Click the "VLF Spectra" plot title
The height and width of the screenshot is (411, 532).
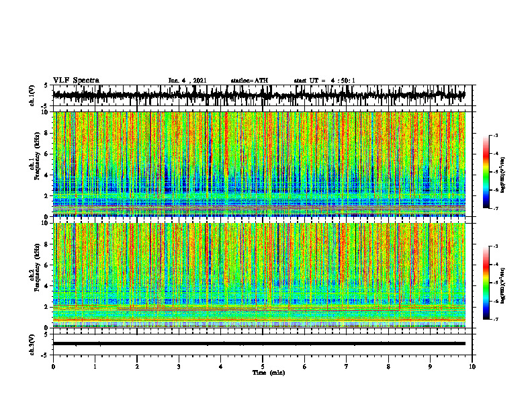76,81
